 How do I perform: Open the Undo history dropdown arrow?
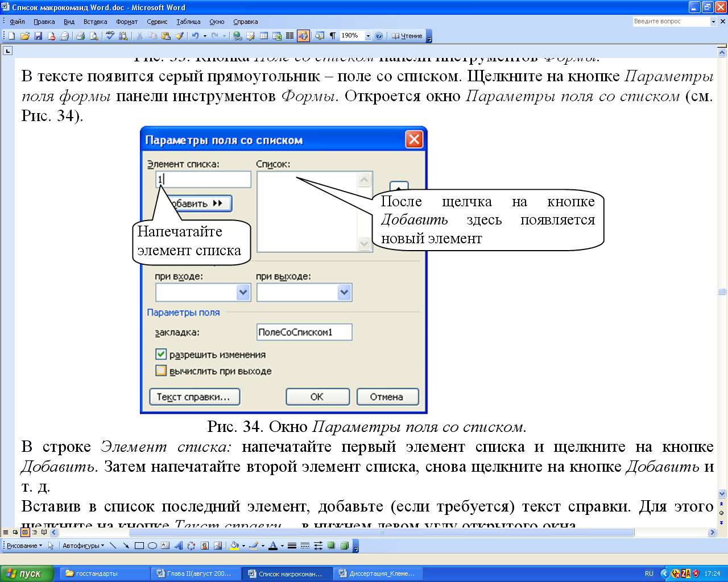coord(205,36)
